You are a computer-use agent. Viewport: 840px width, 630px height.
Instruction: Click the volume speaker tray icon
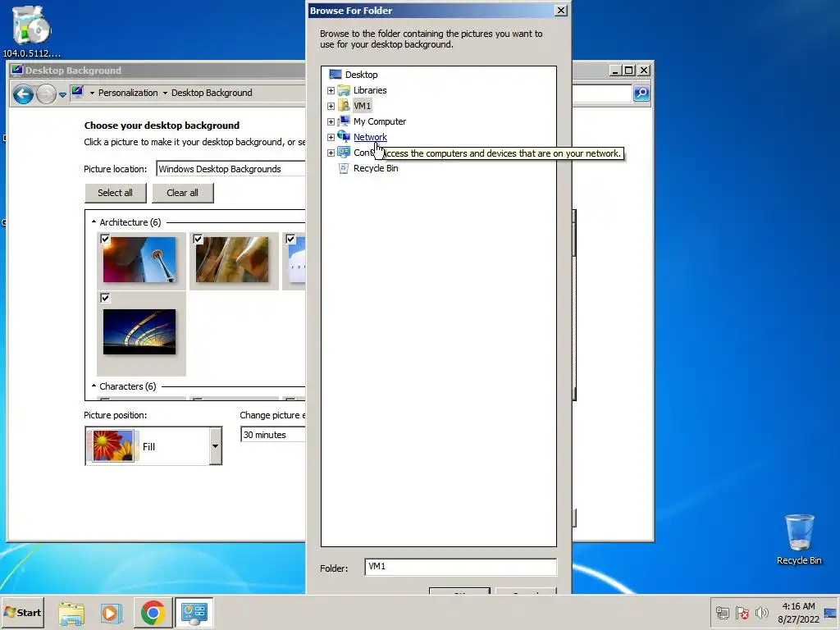(761, 613)
